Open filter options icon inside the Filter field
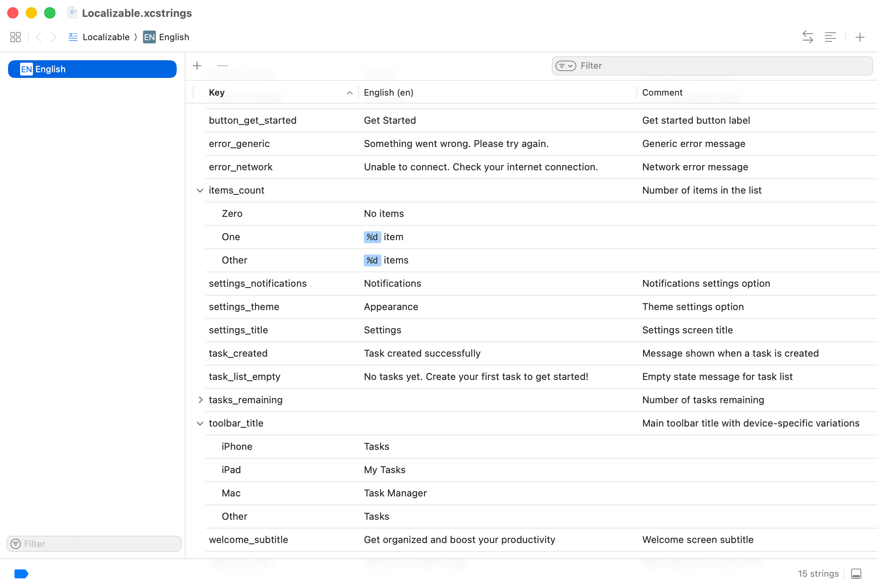Image resolution: width=878 pixels, height=588 pixels. 566,65
